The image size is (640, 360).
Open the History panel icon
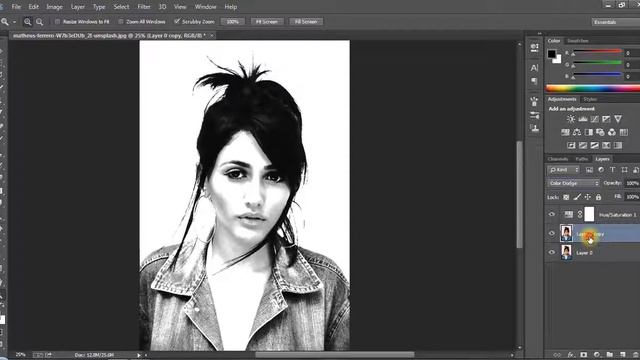pos(534,47)
